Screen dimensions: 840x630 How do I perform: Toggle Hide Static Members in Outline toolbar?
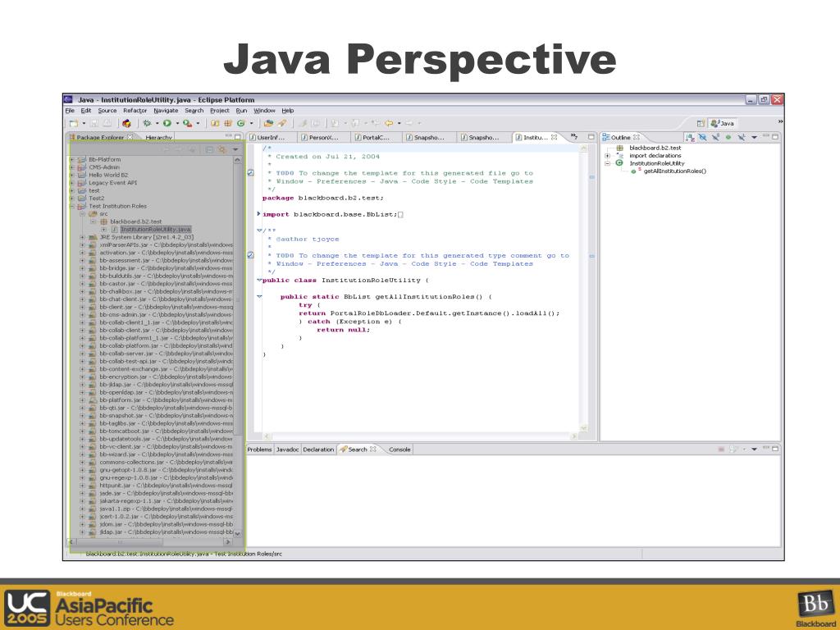pyautogui.click(x=715, y=138)
